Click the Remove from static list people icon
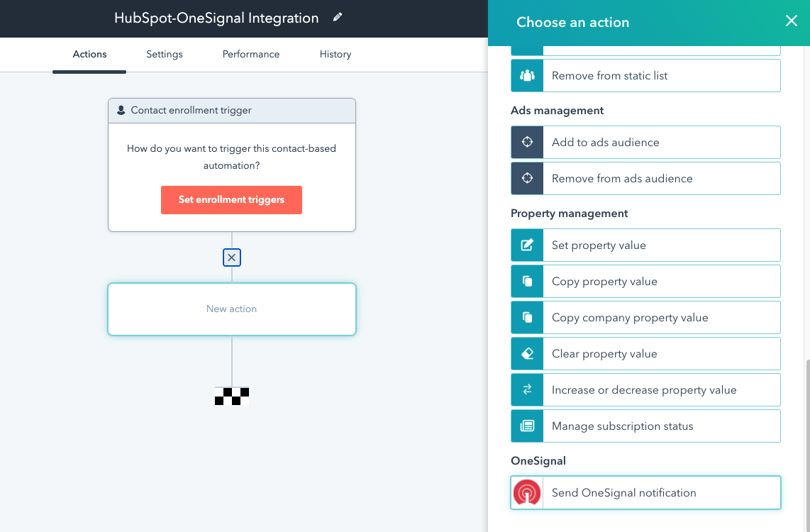 (x=527, y=75)
